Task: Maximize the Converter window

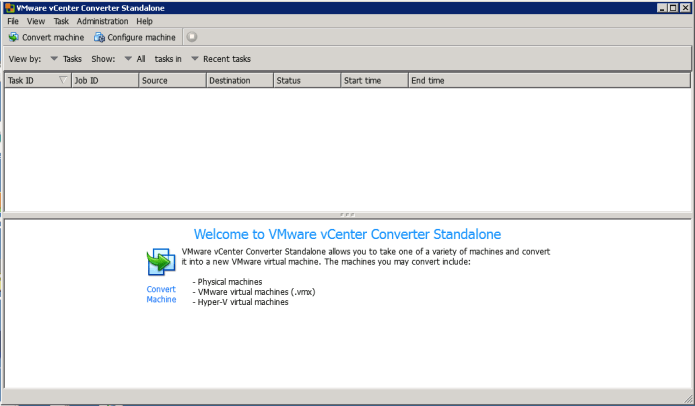Action: 673,7
